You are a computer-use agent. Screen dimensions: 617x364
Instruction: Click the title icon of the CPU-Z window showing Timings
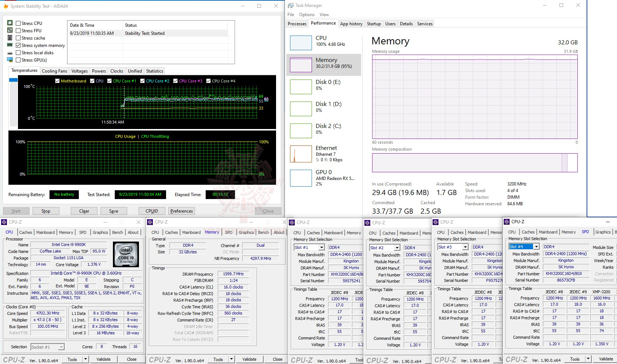[150, 222]
